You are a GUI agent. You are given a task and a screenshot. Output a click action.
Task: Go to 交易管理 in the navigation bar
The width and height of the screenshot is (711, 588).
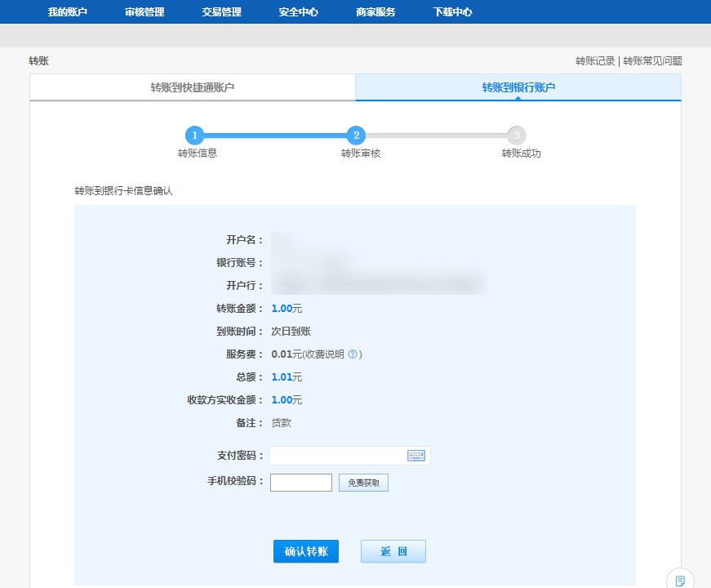coord(221,12)
